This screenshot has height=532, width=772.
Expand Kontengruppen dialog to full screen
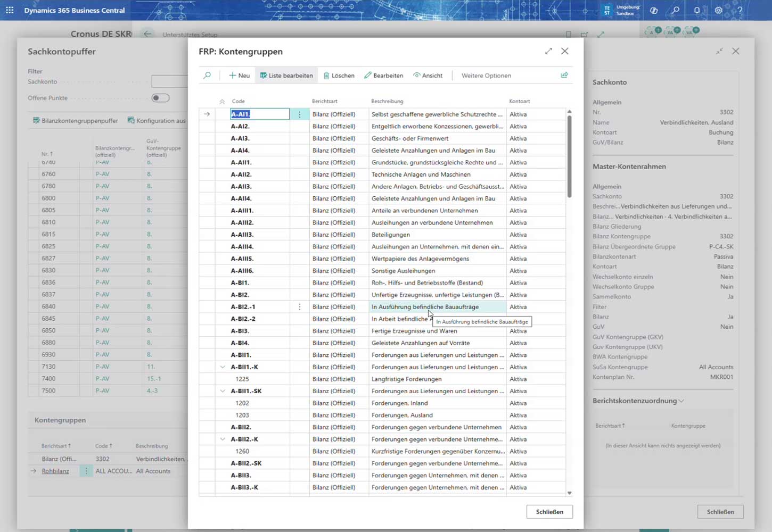[x=548, y=51]
